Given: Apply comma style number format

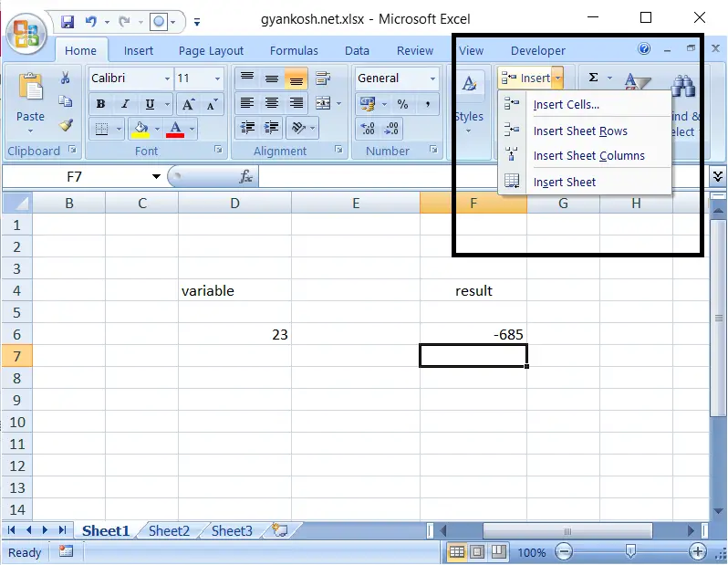Looking at the screenshot, I should (x=427, y=104).
